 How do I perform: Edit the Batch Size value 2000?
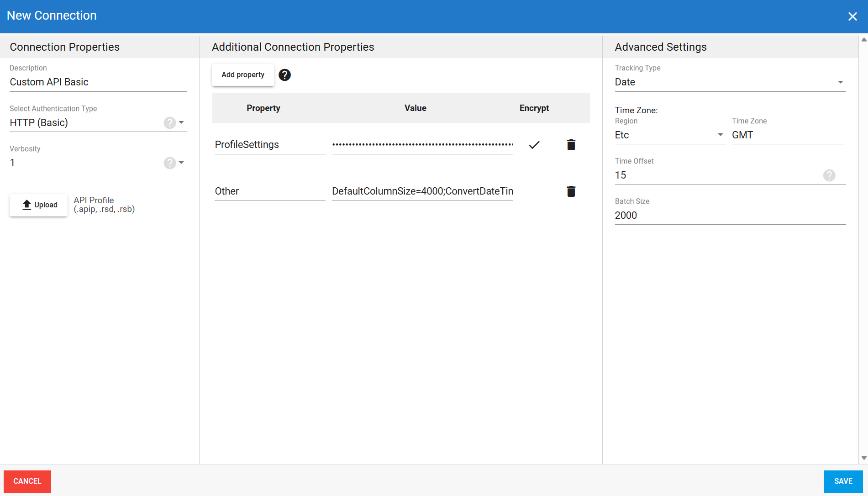[730, 216]
